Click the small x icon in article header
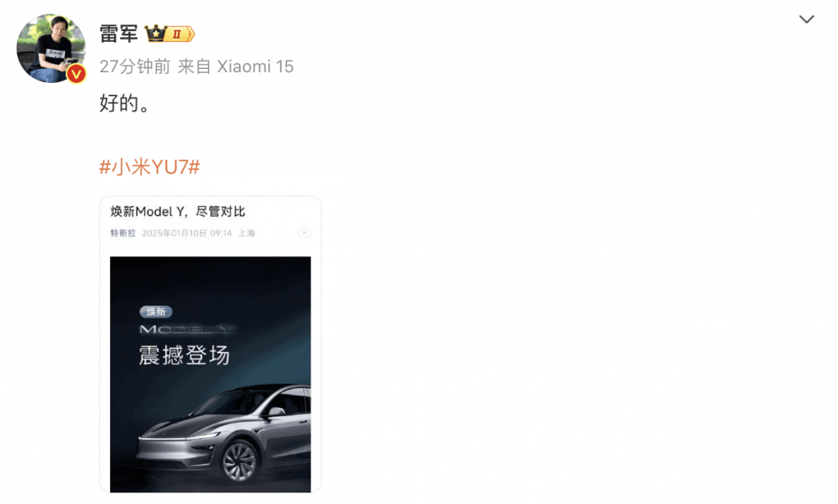 click(x=304, y=233)
